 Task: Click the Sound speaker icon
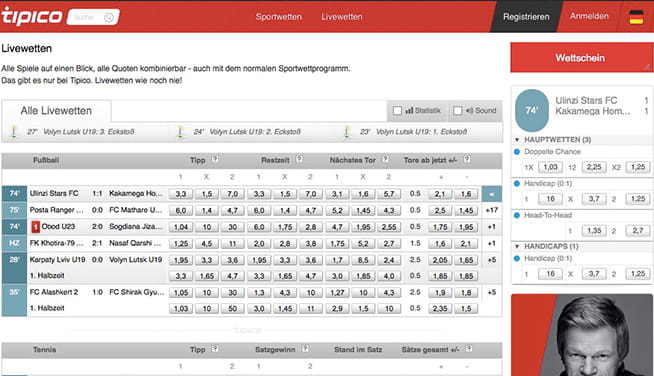(x=469, y=111)
